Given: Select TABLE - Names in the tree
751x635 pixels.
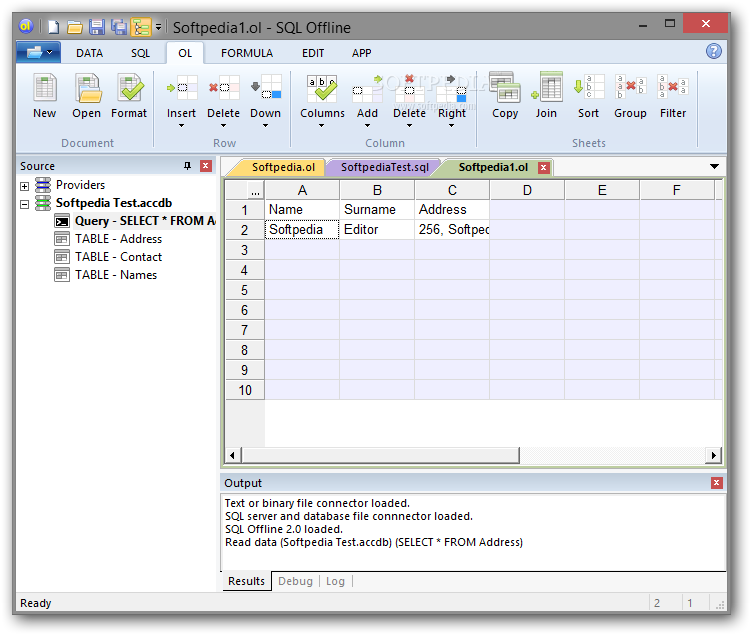Looking at the screenshot, I should click(106, 275).
